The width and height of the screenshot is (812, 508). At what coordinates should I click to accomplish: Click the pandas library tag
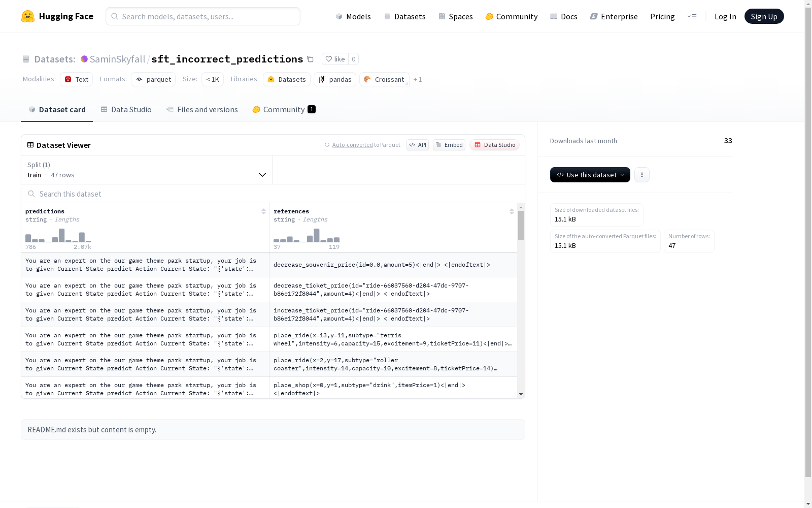point(335,79)
